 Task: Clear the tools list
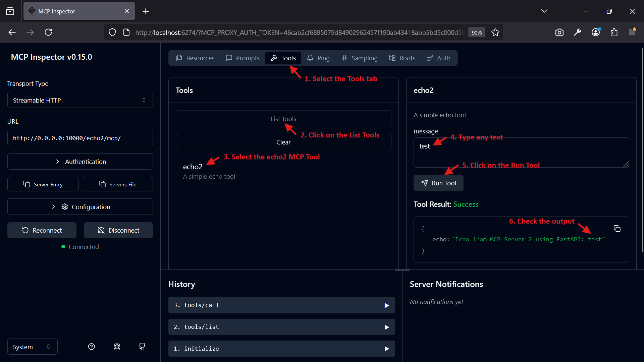[x=283, y=142]
